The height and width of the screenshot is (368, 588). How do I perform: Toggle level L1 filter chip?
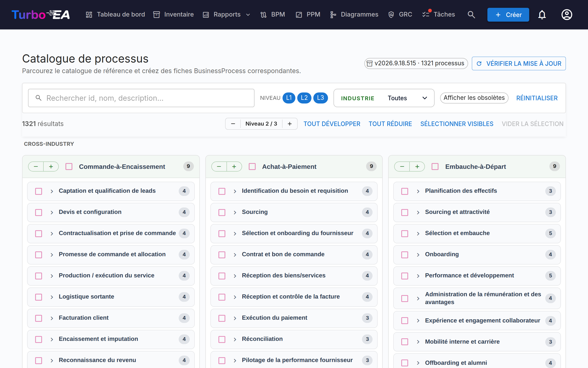(x=289, y=98)
